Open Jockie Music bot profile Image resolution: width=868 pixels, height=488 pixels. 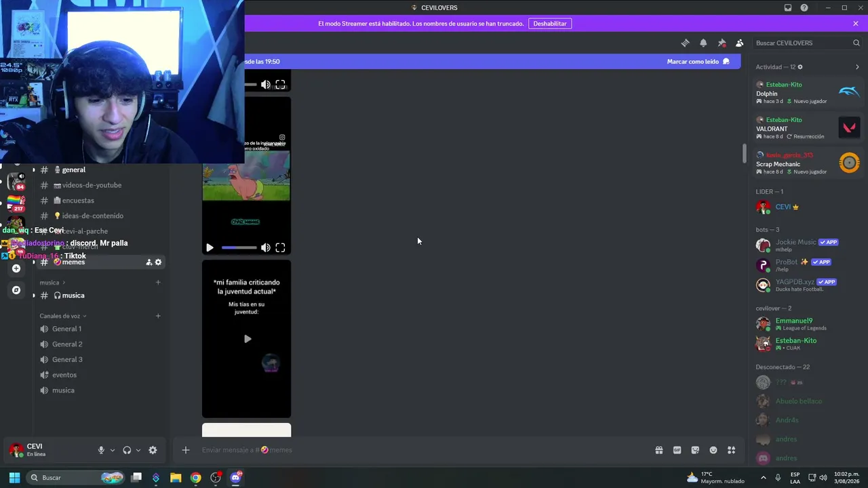(x=807, y=245)
